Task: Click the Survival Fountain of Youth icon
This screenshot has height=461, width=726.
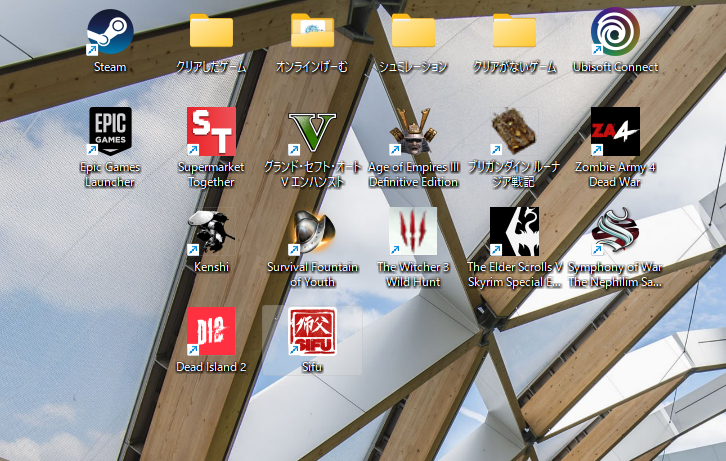Action: click(312, 231)
